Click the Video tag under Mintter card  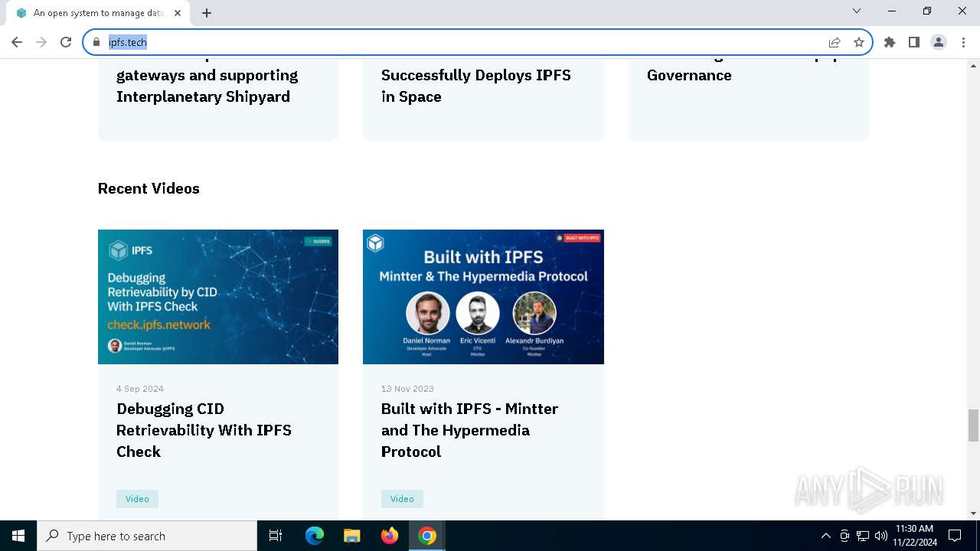[402, 499]
